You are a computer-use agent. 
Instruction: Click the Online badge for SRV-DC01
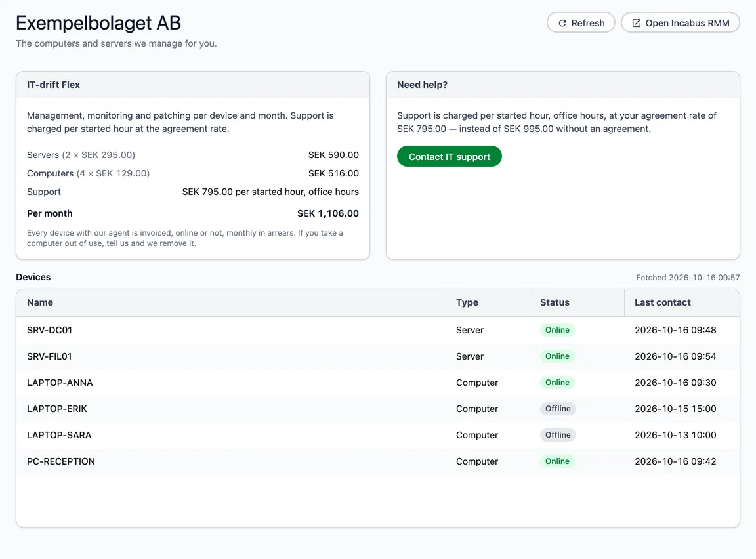(x=557, y=330)
